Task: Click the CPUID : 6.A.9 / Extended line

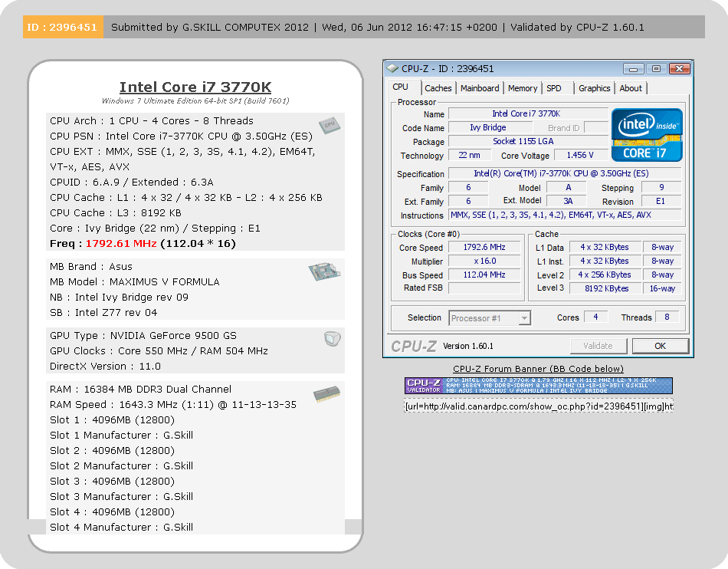Action: (131, 183)
